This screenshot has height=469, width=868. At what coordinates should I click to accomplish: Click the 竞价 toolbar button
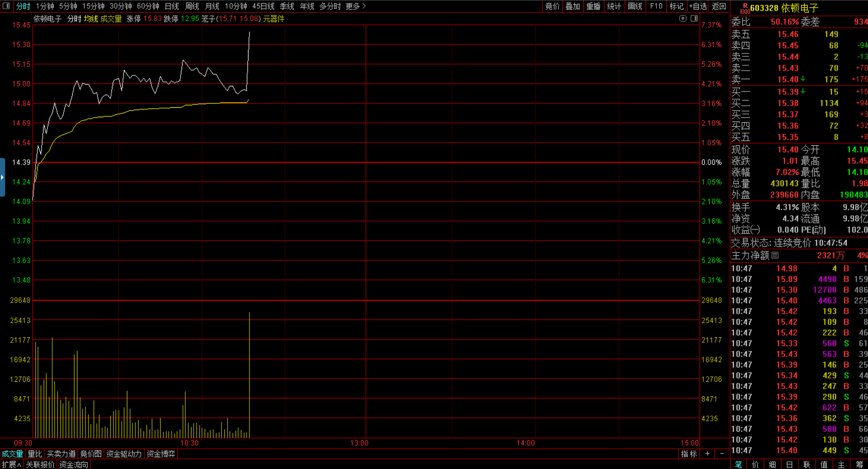(552, 6)
